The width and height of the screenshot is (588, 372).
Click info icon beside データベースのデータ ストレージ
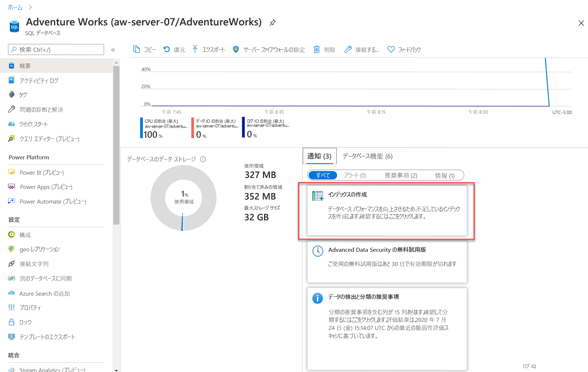[203, 159]
